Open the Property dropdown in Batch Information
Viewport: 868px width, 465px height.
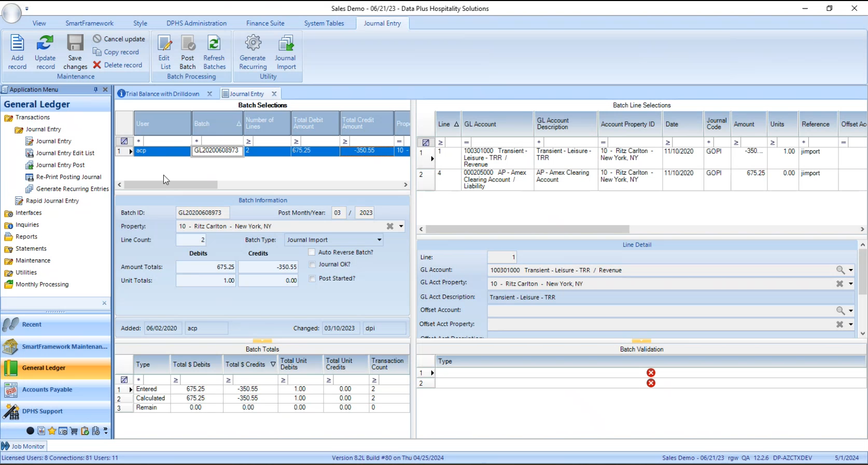[x=401, y=227]
